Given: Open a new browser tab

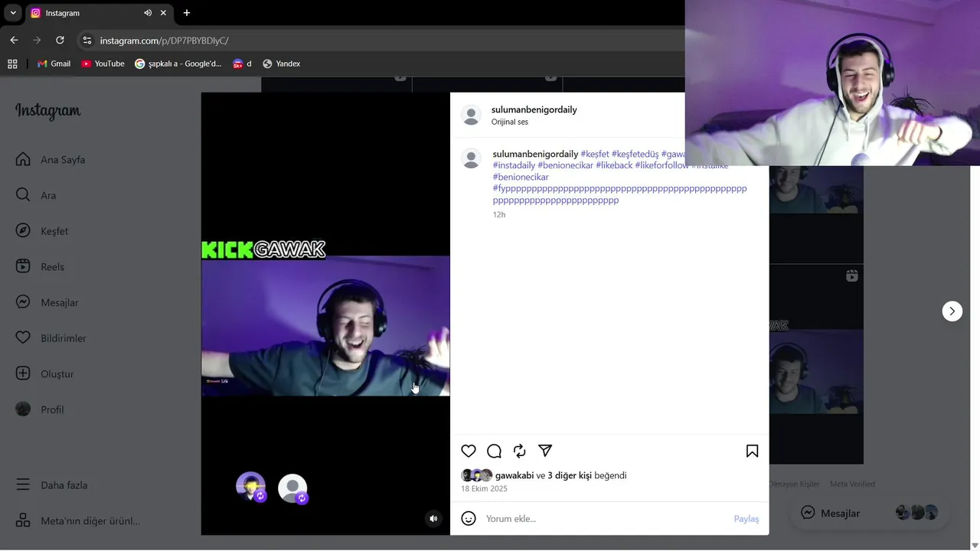Looking at the screenshot, I should (187, 13).
